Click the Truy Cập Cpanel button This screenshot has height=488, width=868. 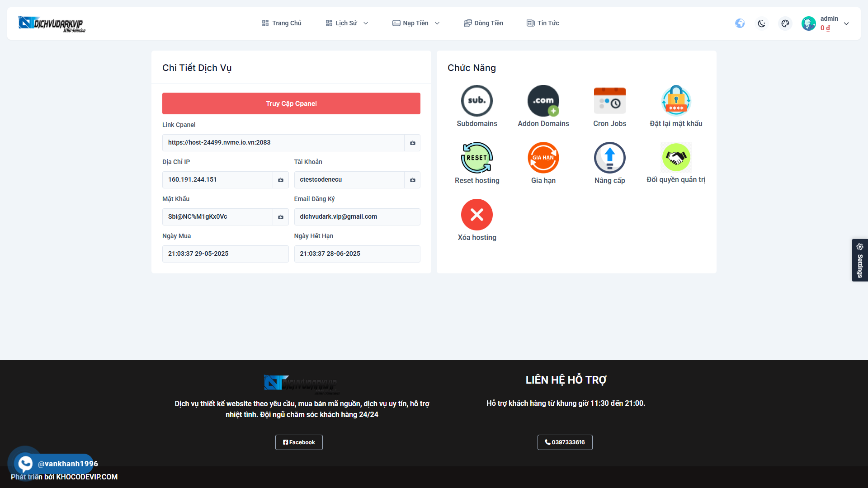tap(291, 103)
